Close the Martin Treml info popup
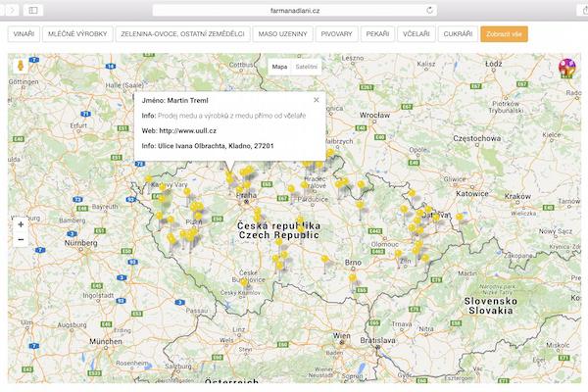The image size is (588, 392). 316,100
